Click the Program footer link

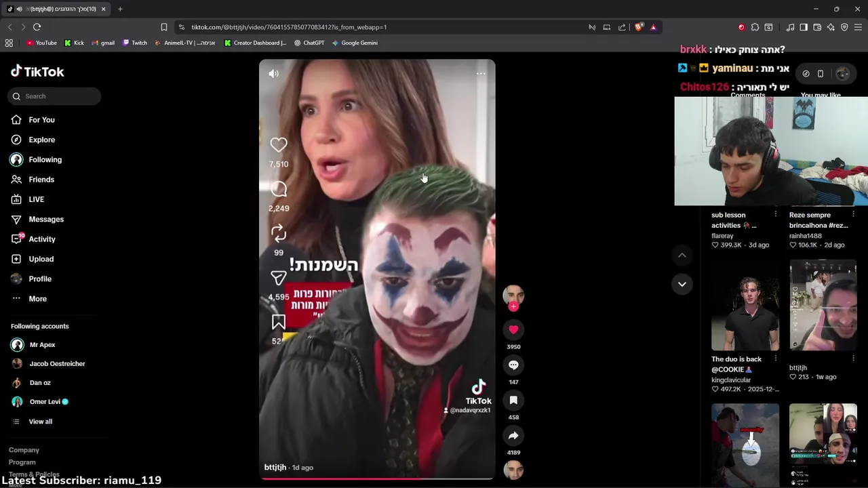[22, 462]
